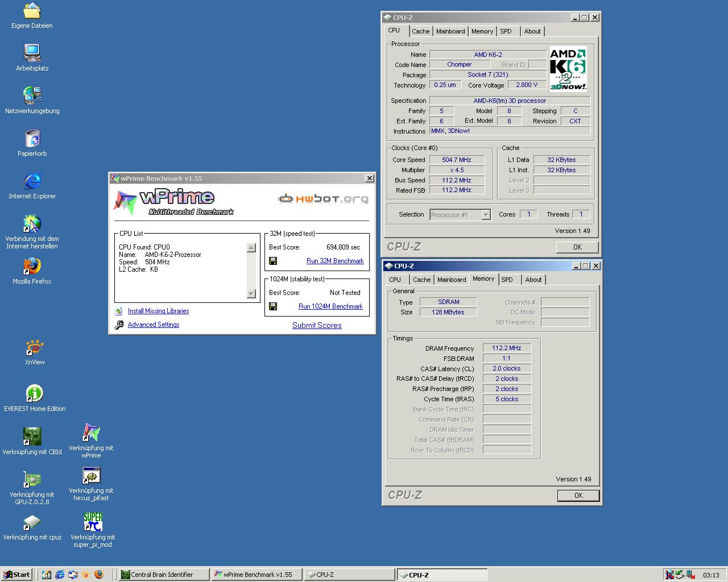Switch to Memory tab in upper CPU-Z
Image resolution: width=728 pixels, height=582 pixels.
482,31
